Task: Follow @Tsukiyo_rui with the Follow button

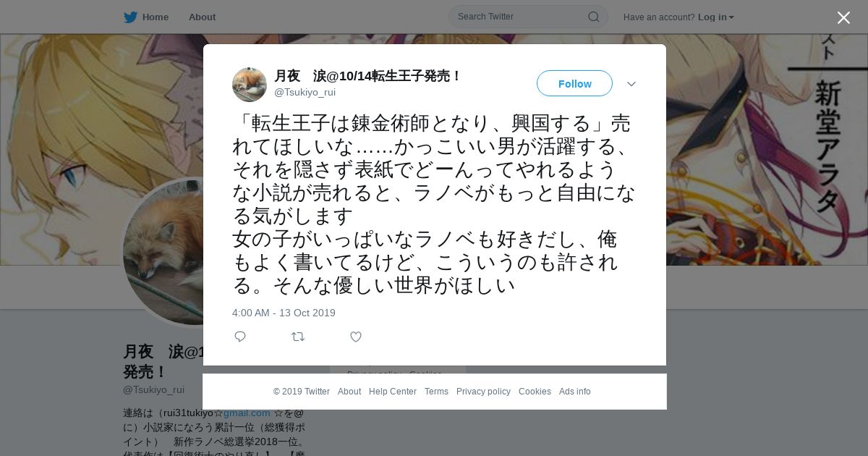Action: [574, 83]
